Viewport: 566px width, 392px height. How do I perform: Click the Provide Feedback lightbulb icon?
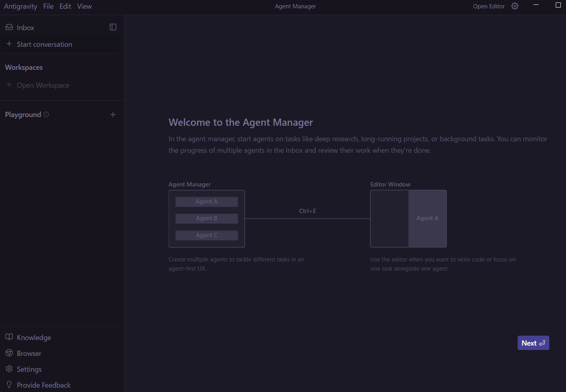pyautogui.click(x=9, y=385)
